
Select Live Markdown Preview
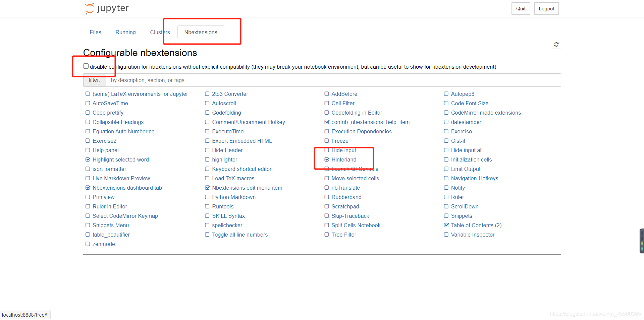pos(121,178)
